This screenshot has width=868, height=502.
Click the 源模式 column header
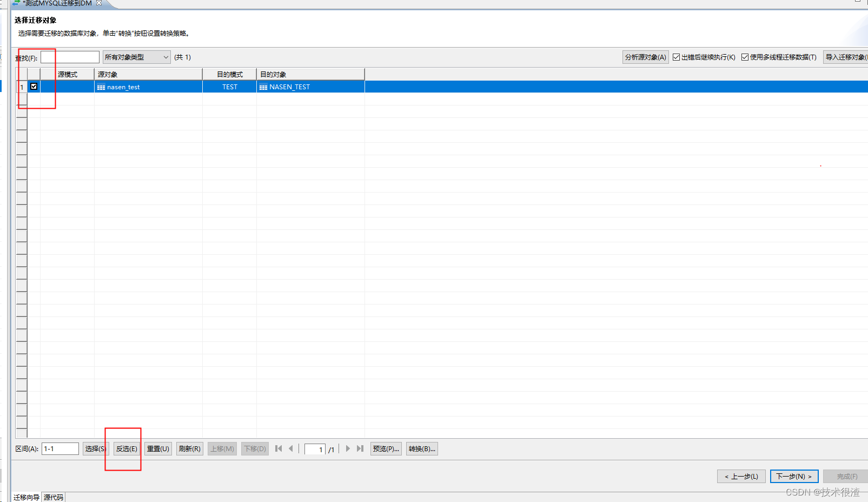[68, 75]
